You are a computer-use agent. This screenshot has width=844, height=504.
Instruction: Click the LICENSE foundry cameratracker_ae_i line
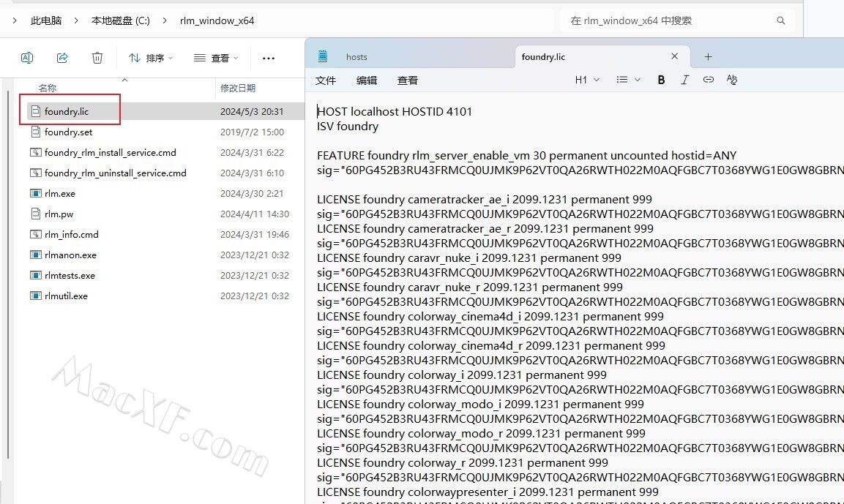click(x=485, y=200)
